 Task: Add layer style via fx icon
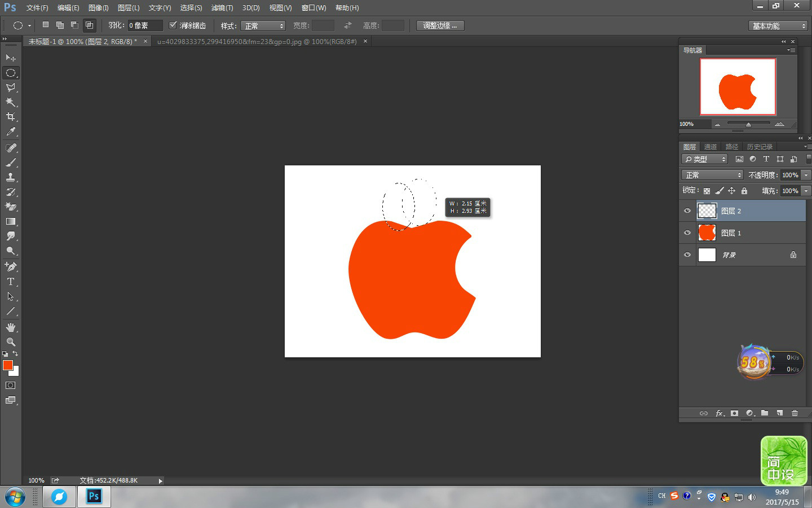click(720, 413)
